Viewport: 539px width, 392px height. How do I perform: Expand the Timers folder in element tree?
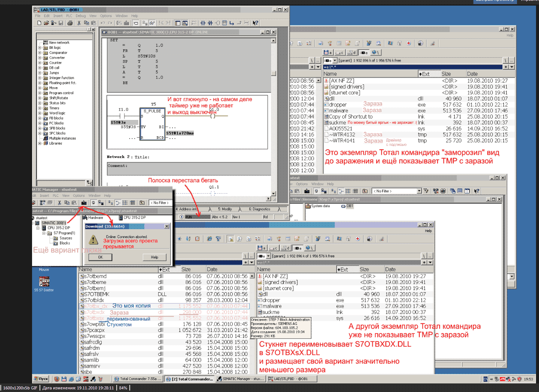40,108
